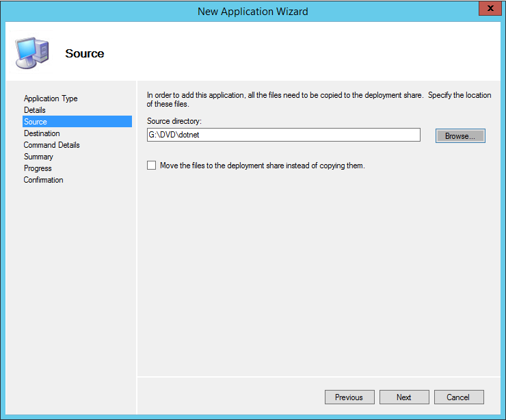506x420 pixels.
Task: Select the highlighted Source step in sidebar
Action: point(36,122)
